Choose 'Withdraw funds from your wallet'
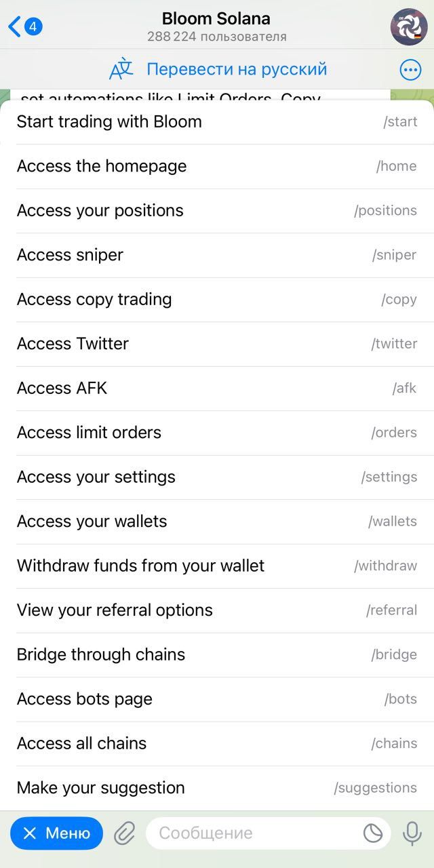Image resolution: width=434 pixels, height=868 pixels. click(x=217, y=566)
